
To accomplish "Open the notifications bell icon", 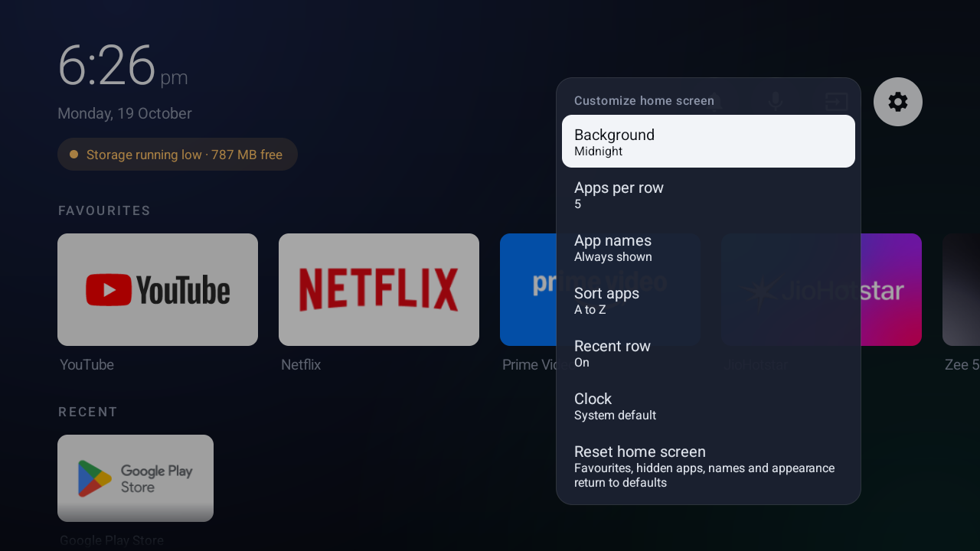I will coord(714,102).
